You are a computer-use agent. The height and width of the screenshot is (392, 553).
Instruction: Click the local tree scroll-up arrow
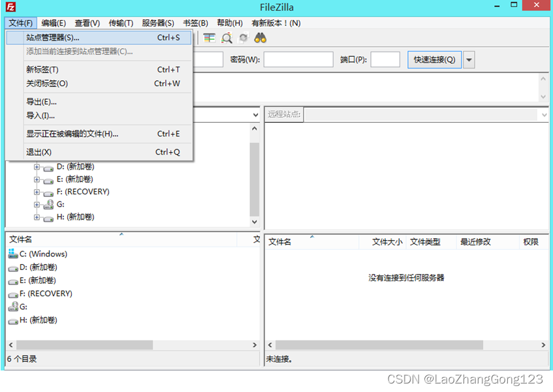(x=254, y=129)
